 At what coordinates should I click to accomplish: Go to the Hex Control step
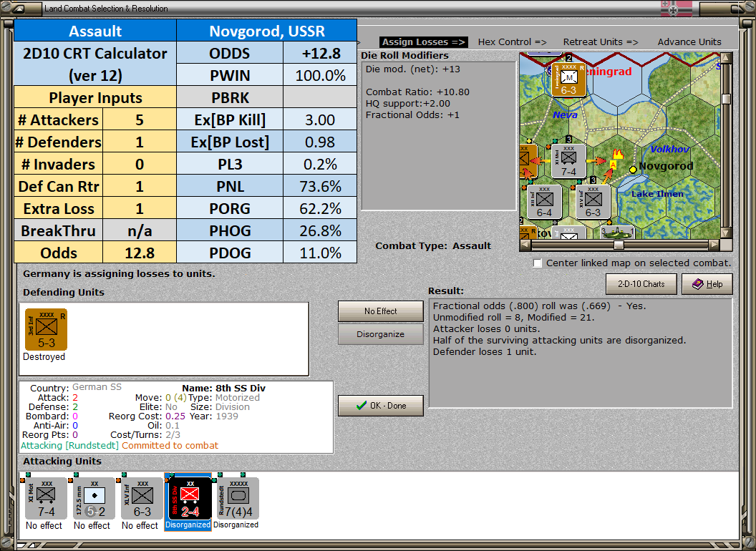click(512, 42)
